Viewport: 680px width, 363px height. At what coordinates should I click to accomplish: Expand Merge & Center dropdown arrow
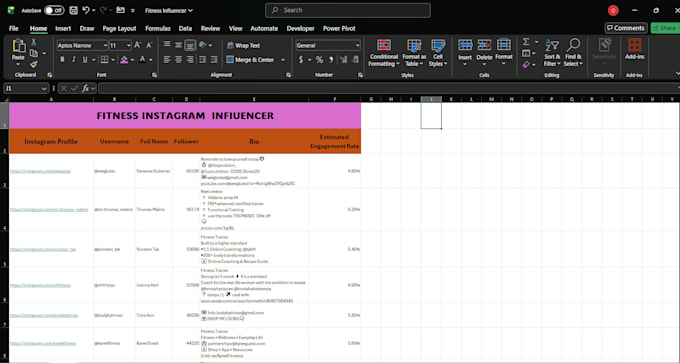[x=283, y=60]
